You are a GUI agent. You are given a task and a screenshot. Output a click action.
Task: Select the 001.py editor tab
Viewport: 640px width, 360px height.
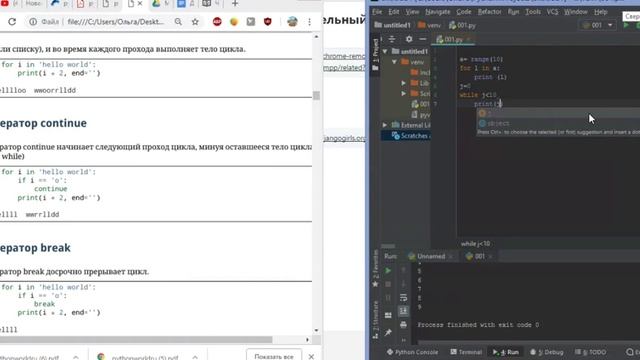(x=453, y=40)
